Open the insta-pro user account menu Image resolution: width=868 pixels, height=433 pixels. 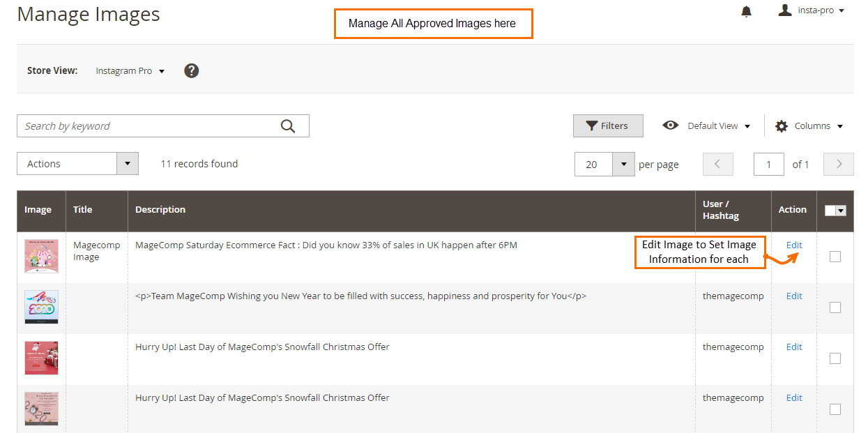812,10
